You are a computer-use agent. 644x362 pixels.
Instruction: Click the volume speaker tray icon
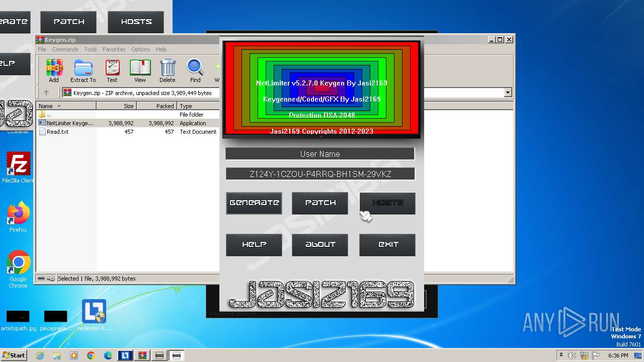click(x=572, y=355)
